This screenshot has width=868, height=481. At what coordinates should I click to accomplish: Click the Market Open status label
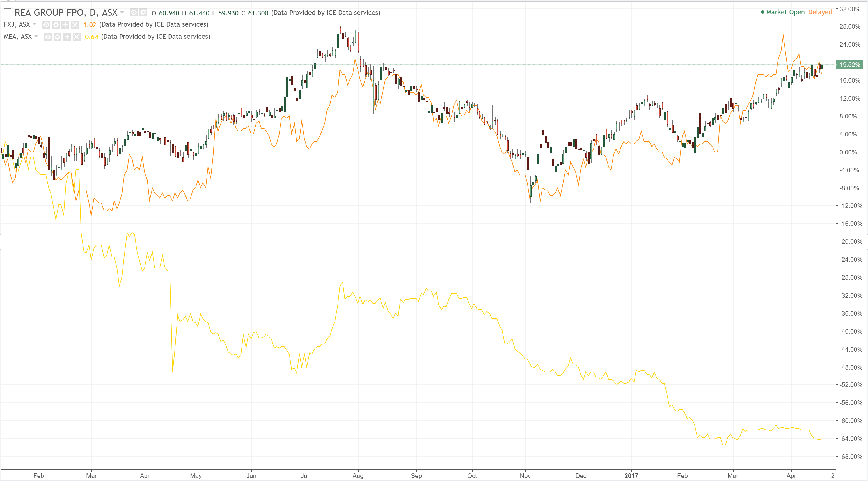(x=785, y=12)
